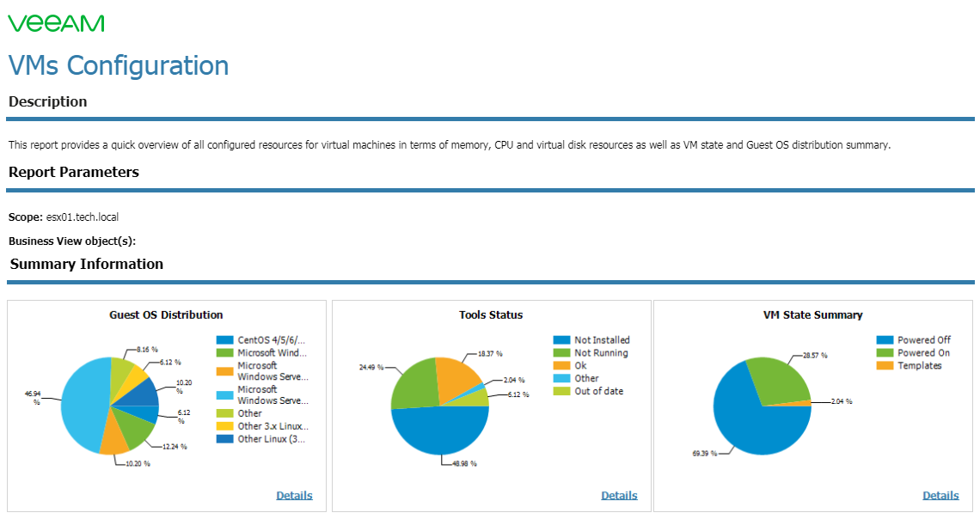
Task: Select the 46.94 % light blue pie slice
Action: point(84,405)
